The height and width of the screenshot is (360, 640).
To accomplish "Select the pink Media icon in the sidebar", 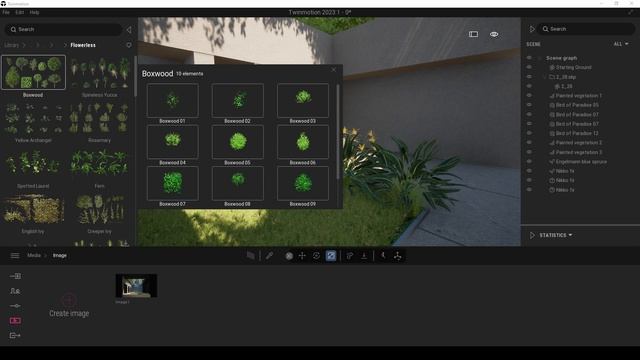I will coord(15,320).
